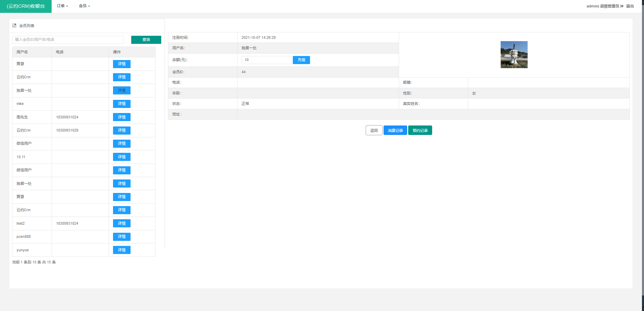Click the 充值 recharge button
Screen dimensions: 644x311
pyautogui.click(x=301, y=60)
